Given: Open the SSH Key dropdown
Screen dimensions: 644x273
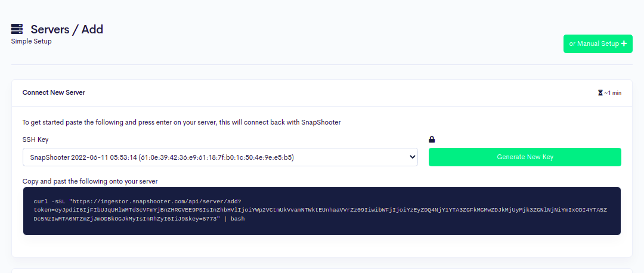Looking at the screenshot, I should (x=220, y=157).
